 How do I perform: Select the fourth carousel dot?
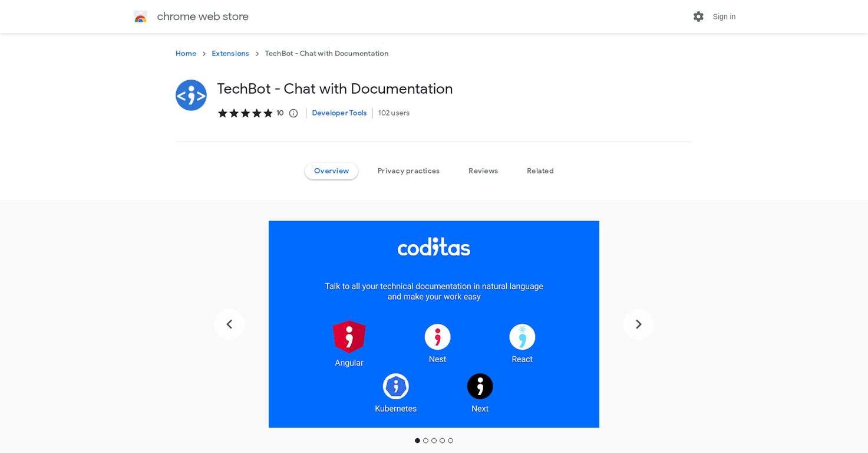443,441
